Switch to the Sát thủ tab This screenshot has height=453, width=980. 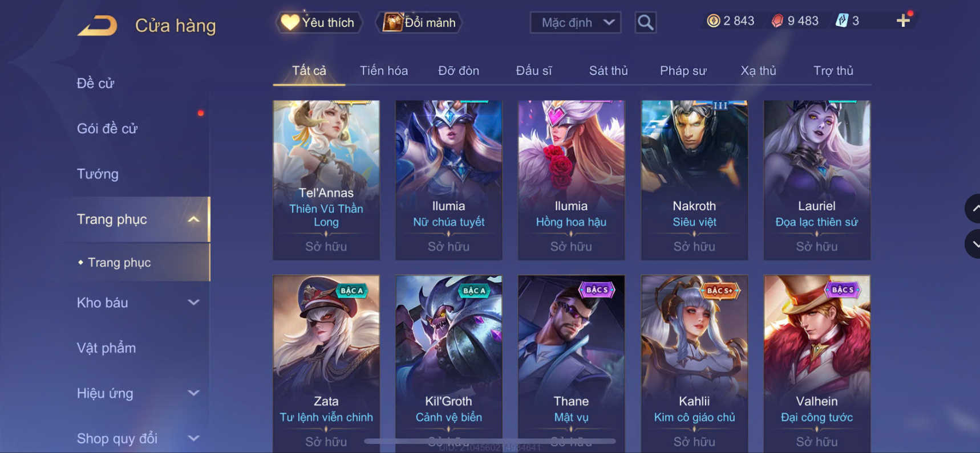(x=608, y=71)
